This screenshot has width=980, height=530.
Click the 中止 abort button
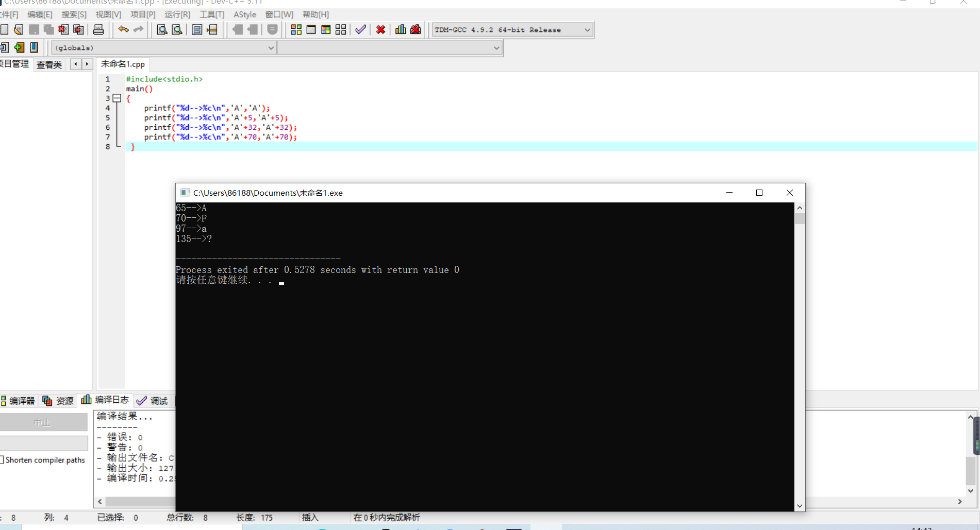click(x=43, y=422)
